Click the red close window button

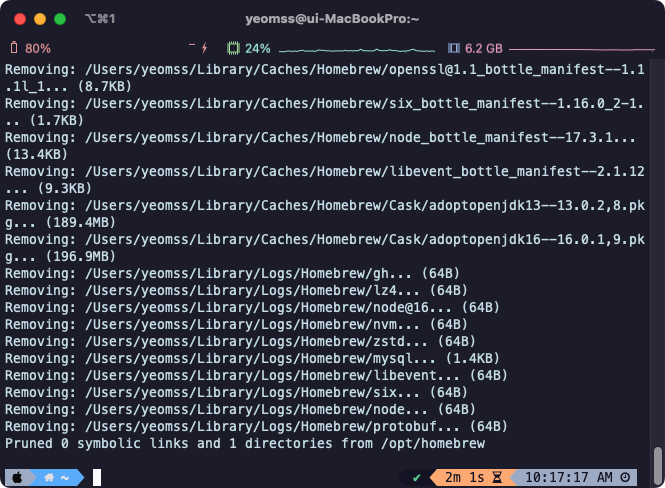coord(20,19)
